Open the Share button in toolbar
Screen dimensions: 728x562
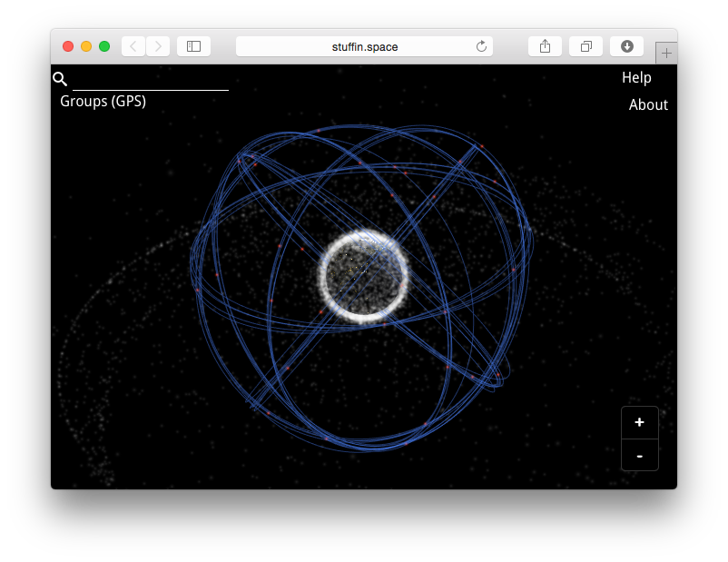[x=545, y=46]
